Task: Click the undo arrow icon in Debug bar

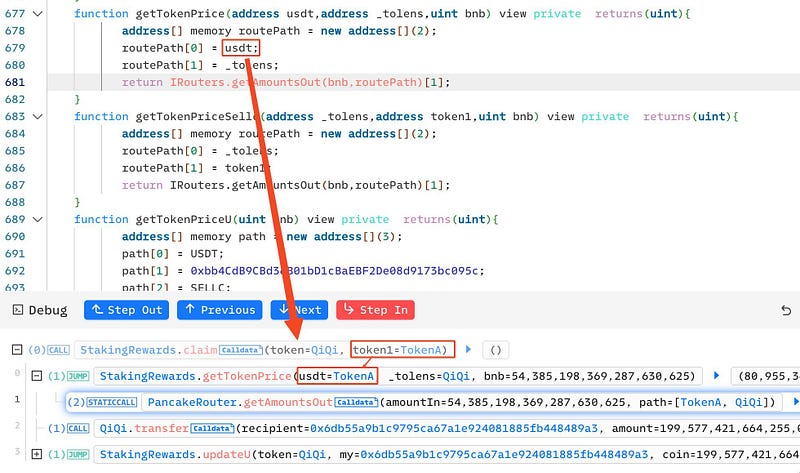Action: (785, 311)
